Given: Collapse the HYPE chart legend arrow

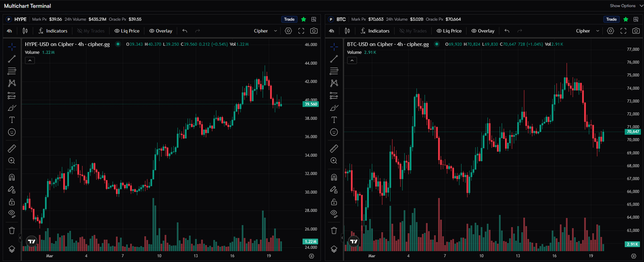Looking at the screenshot, I should pos(30,61).
